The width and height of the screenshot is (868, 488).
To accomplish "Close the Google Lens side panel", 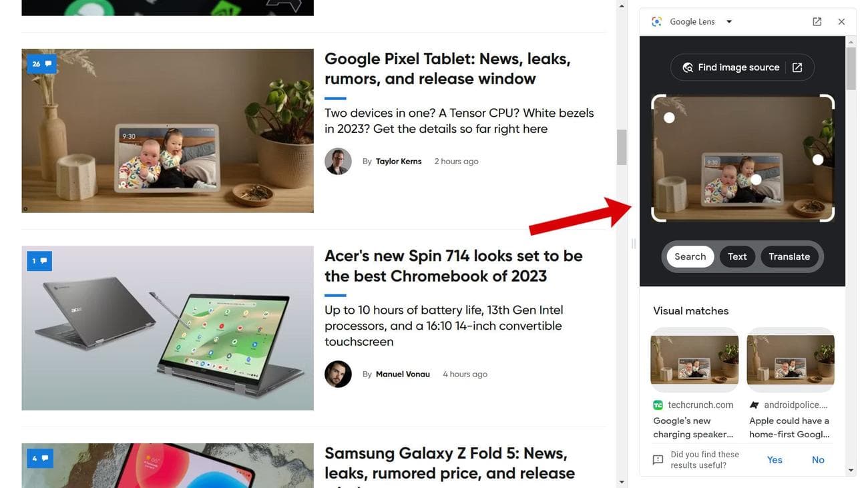I will tap(841, 21).
